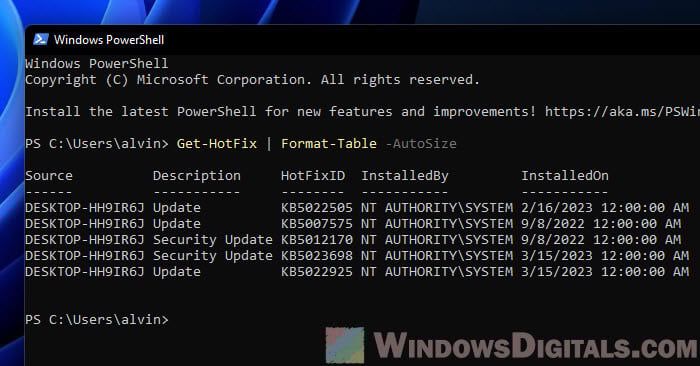Screen dimensions: 700x366
Task: Click the Install the latest PowerShell message
Action: (x=280, y=112)
